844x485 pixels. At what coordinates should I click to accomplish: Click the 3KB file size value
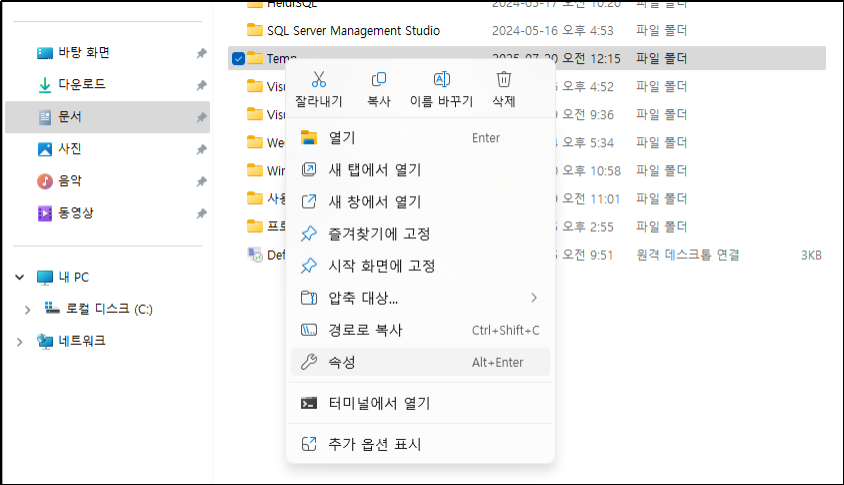pyautogui.click(x=811, y=255)
